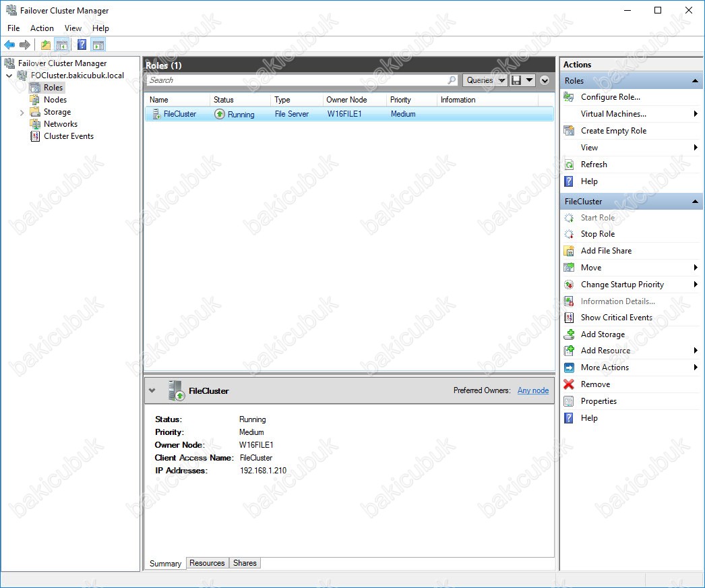Click the Running status icon in FileCluster row
This screenshot has width=705, height=588.
(220, 114)
